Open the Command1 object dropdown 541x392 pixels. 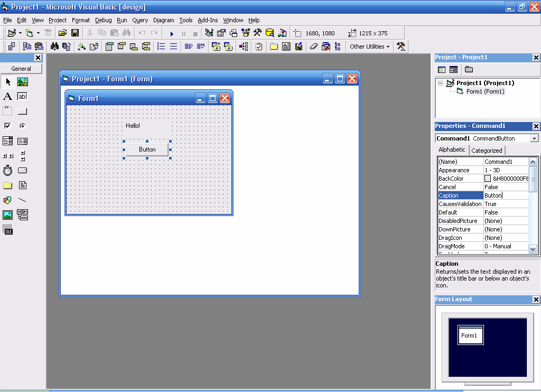click(534, 138)
